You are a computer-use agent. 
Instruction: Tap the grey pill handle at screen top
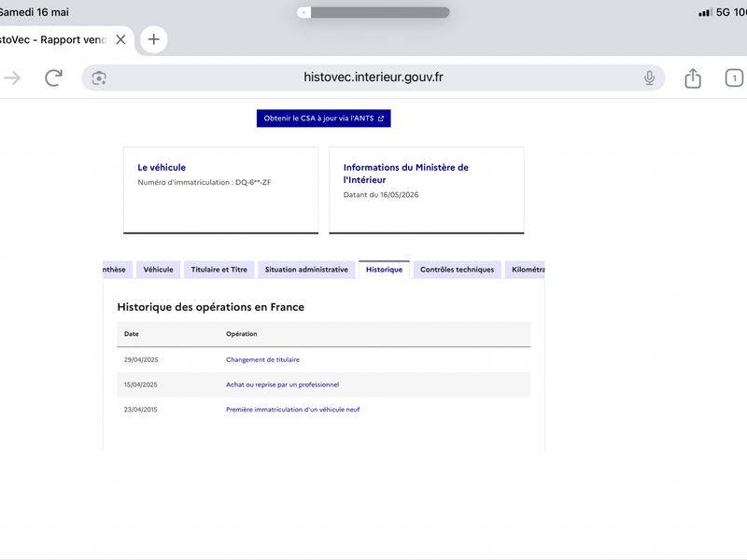(373, 12)
